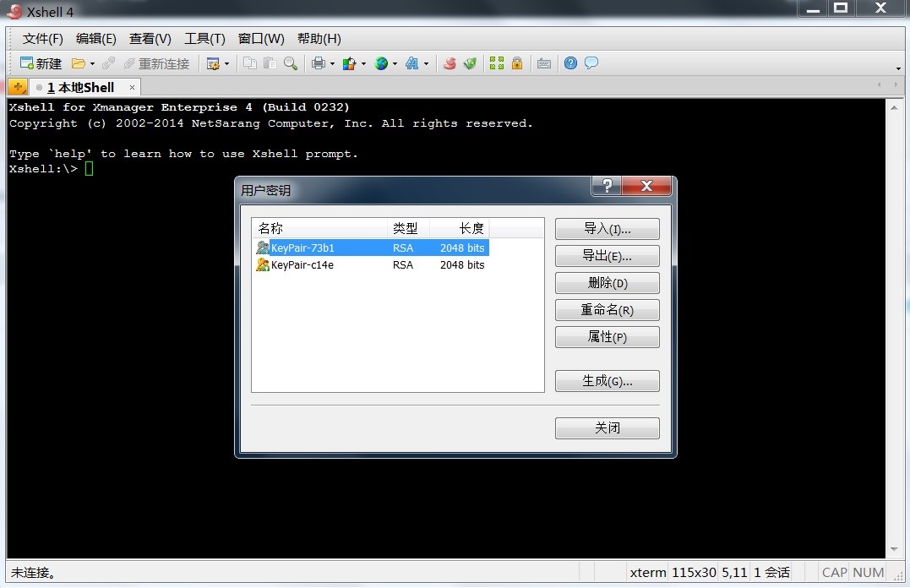
Task: Sort by the 类型 column header
Action: (x=409, y=228)
